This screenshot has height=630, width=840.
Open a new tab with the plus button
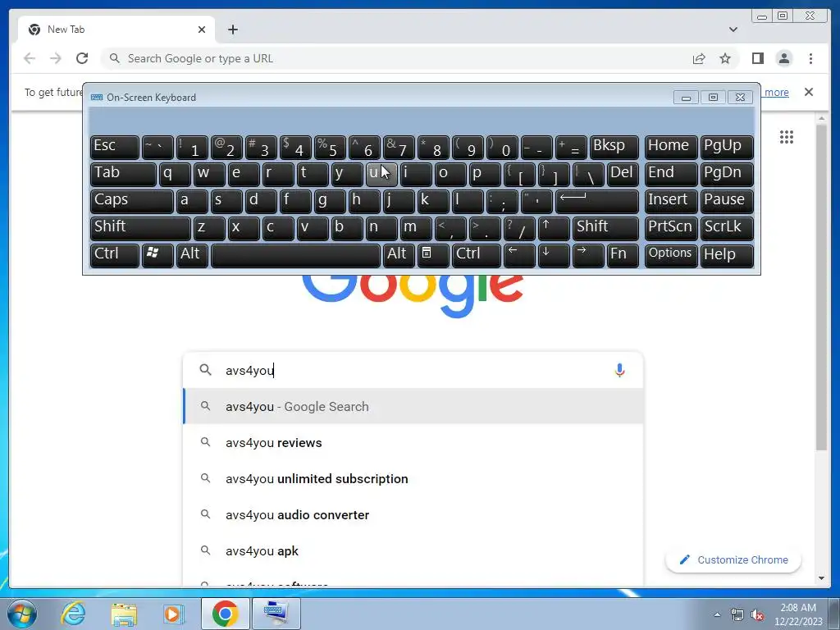click(232, 30)
